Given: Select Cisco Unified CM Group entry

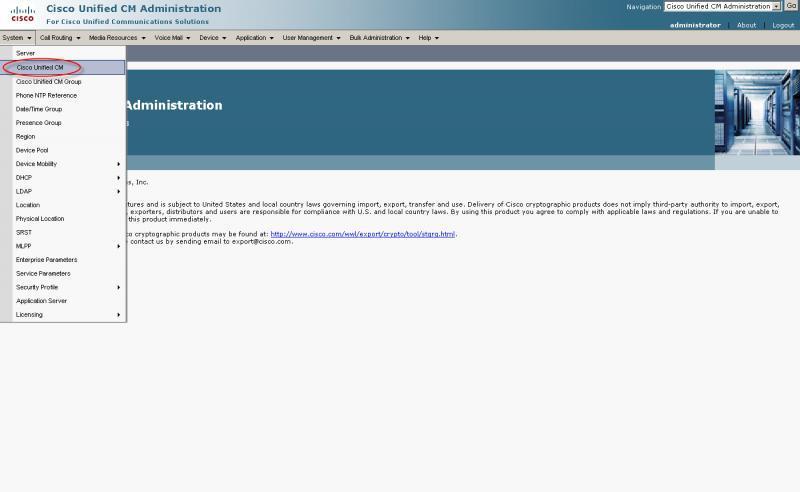Looking at the screenshot, I should [63, 82].
